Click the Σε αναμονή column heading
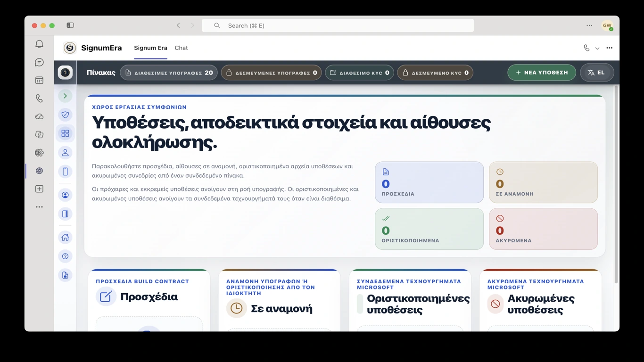This screenshot has width=644, height=362. tap(281, 309)
